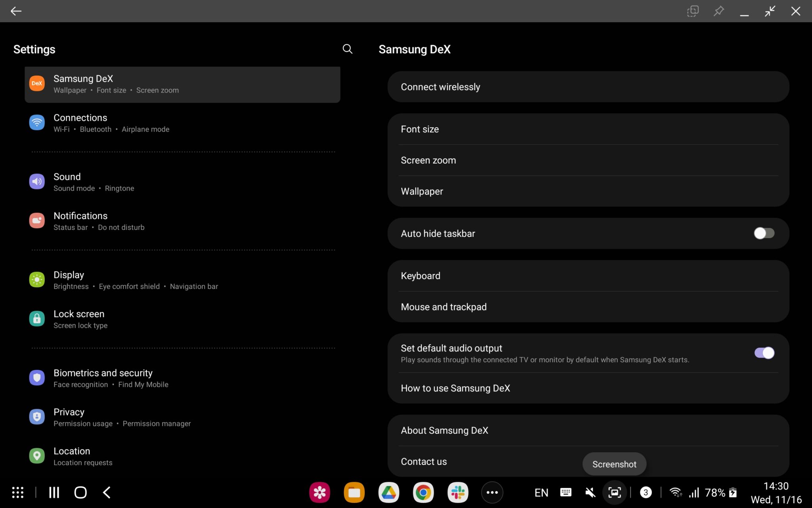Open the Gallery app from the taskbar
Viewport: 812px width, 508px height.
pos(320,492)
